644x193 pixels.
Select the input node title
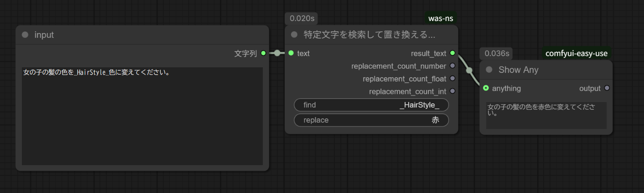[44, 35]
